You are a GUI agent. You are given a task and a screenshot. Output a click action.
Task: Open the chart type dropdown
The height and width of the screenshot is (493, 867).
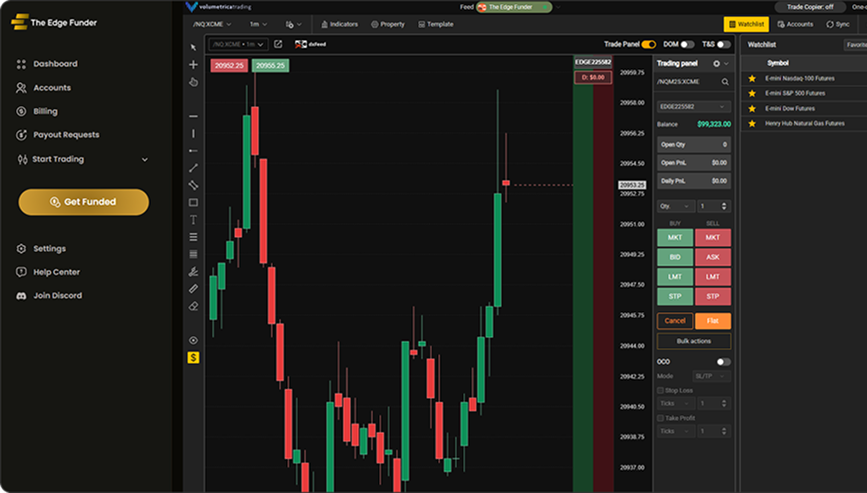point(294,24)
